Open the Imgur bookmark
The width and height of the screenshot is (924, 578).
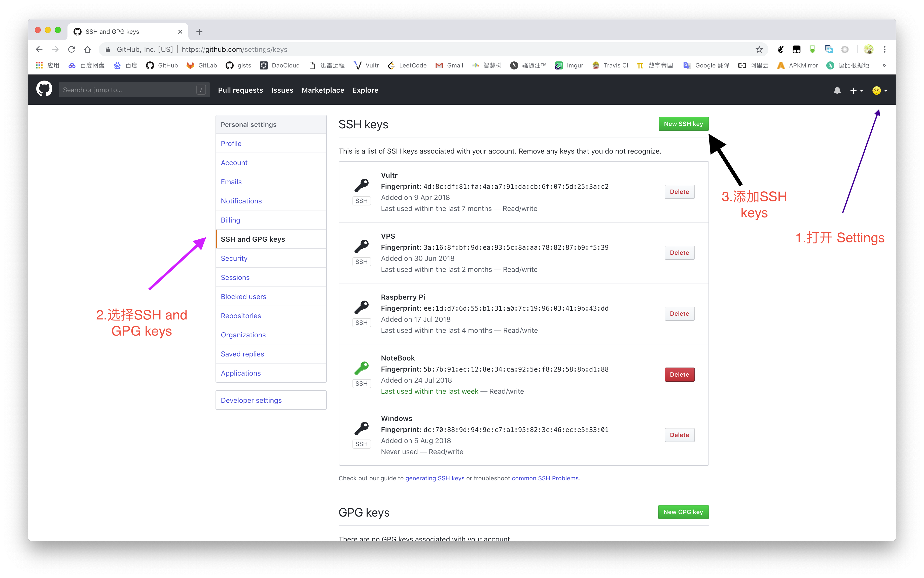coord(569,65)
